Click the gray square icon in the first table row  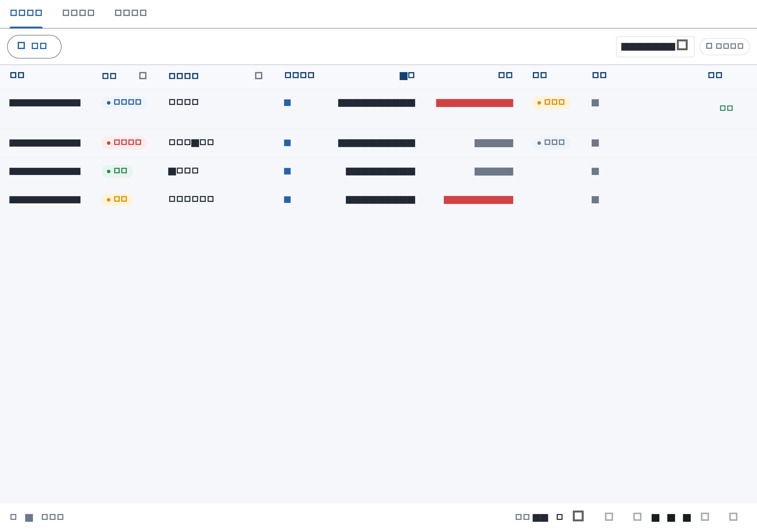(x=595, y=103)
